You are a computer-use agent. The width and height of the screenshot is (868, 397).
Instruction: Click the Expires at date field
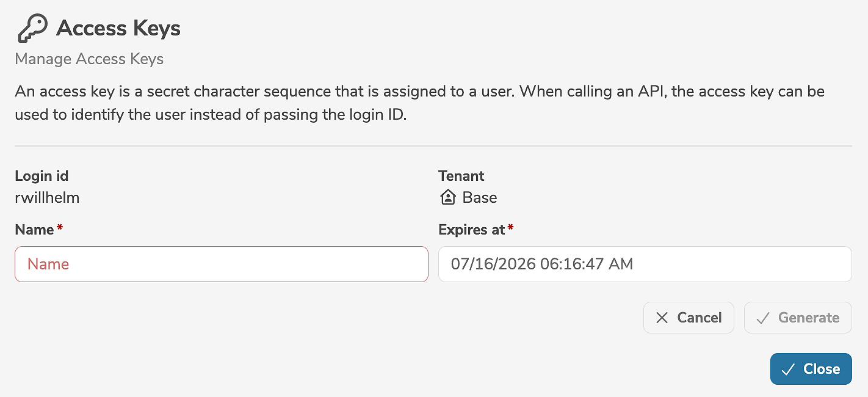645,264
